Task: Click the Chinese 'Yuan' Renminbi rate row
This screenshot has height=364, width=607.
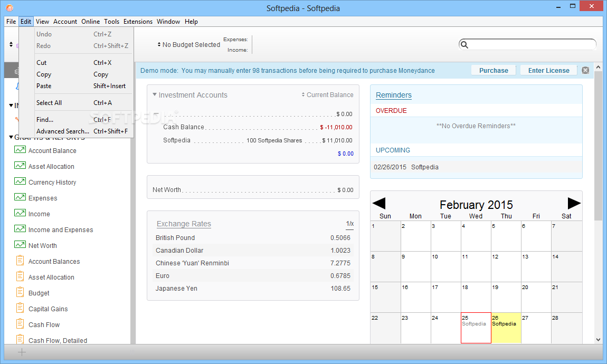Action: click(x=253, y=263)
